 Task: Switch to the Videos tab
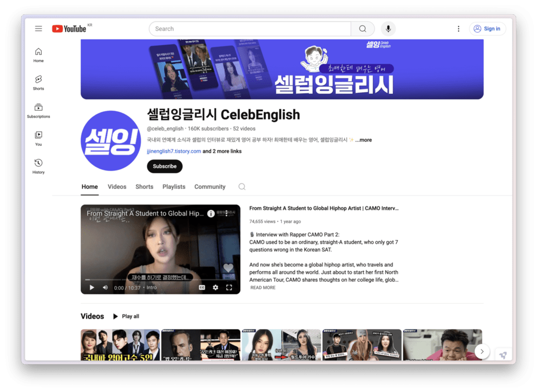pos(117,187)
